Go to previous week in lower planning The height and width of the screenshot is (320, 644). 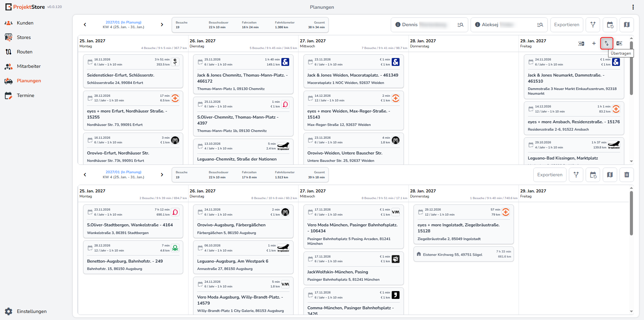85,175
